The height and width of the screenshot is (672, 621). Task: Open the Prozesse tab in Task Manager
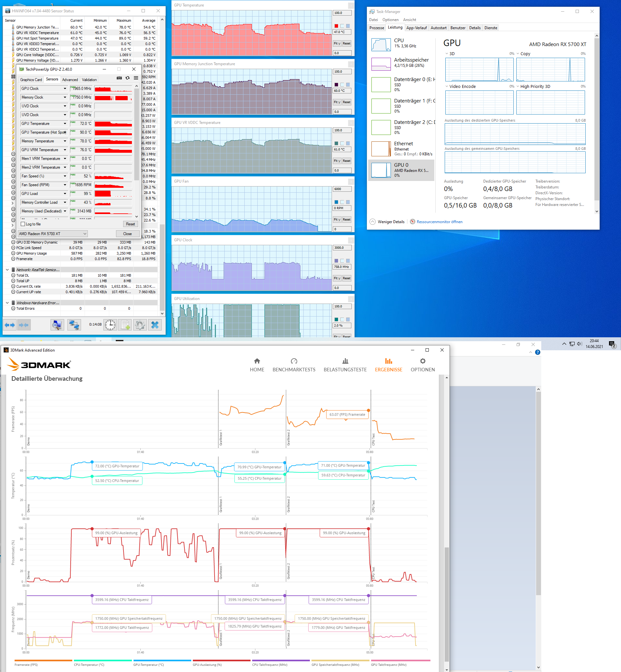[x=377, y=28]
